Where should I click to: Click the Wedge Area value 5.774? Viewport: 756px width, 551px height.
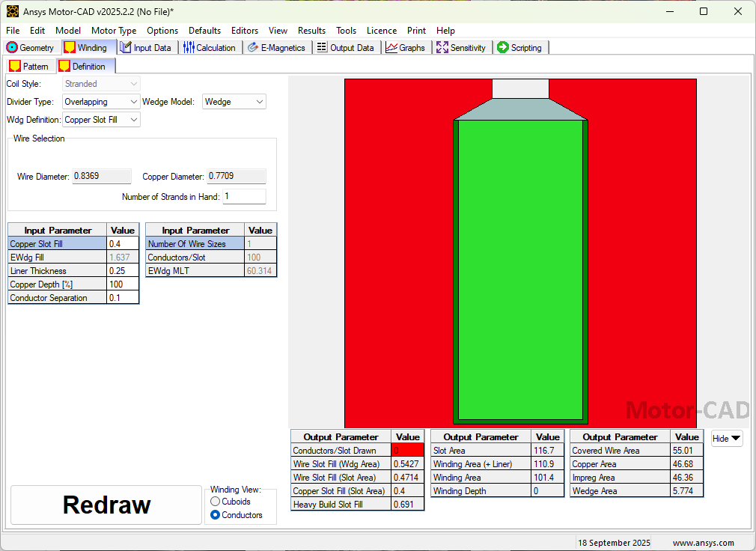tap(686, 491)
